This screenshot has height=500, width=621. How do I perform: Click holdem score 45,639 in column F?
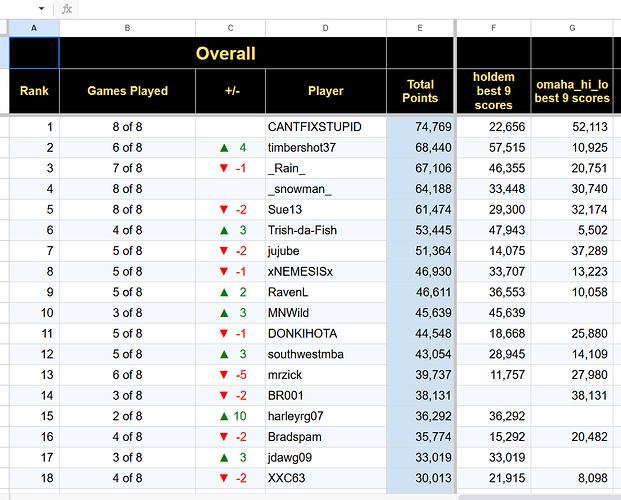pyautogui.click(x=493, y=313)
